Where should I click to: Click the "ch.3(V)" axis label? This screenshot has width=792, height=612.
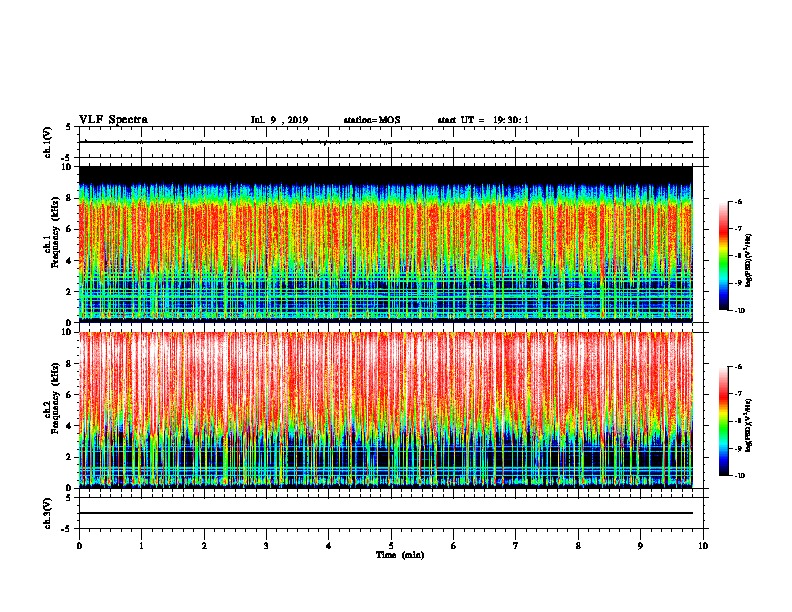click(47, 513)
